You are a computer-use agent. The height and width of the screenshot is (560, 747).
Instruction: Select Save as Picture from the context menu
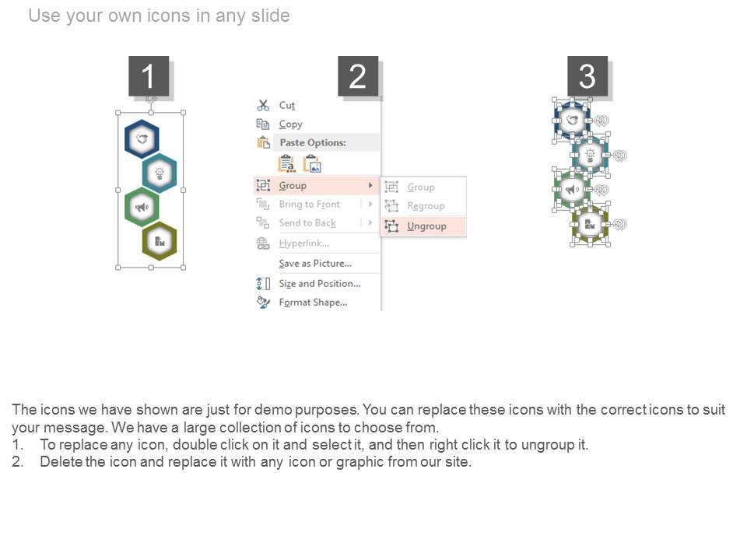coord(315,264)
